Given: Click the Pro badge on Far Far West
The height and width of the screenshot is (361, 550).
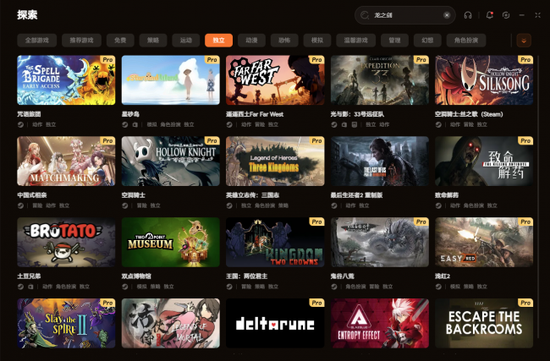Looking at the screenshot, I should click(x=316, y=60).
